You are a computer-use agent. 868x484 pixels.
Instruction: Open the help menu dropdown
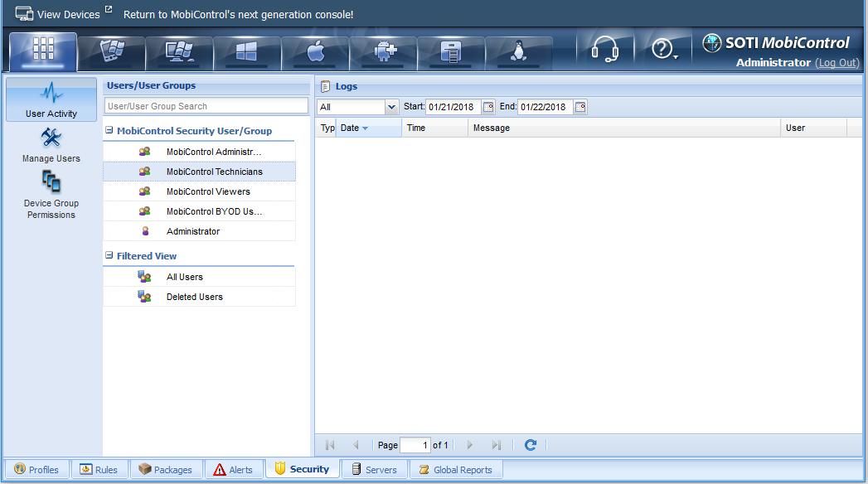tap(665, 51)
